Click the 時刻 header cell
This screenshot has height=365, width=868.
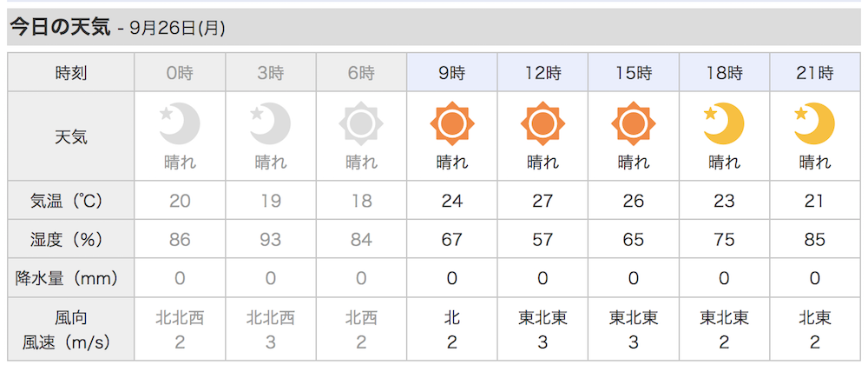(x=70, y=72)
